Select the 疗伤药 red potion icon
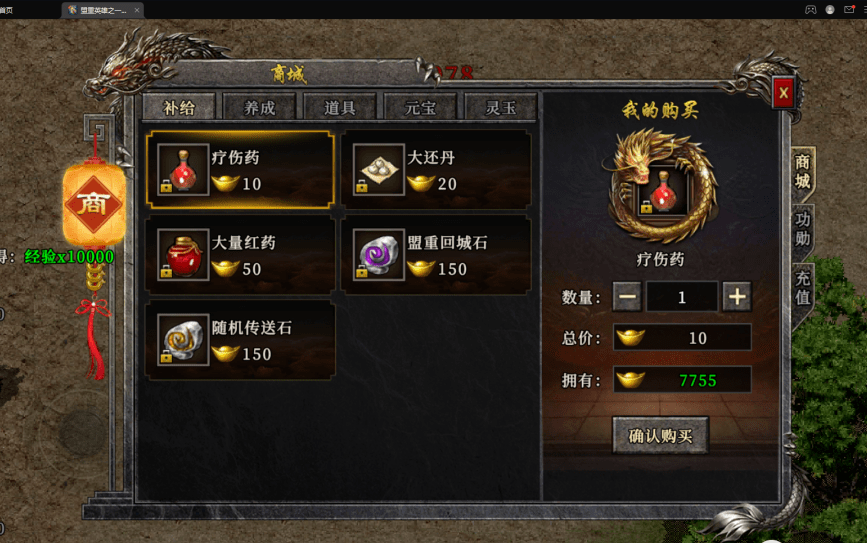This screenshot has width=867, height=543. 183,170
